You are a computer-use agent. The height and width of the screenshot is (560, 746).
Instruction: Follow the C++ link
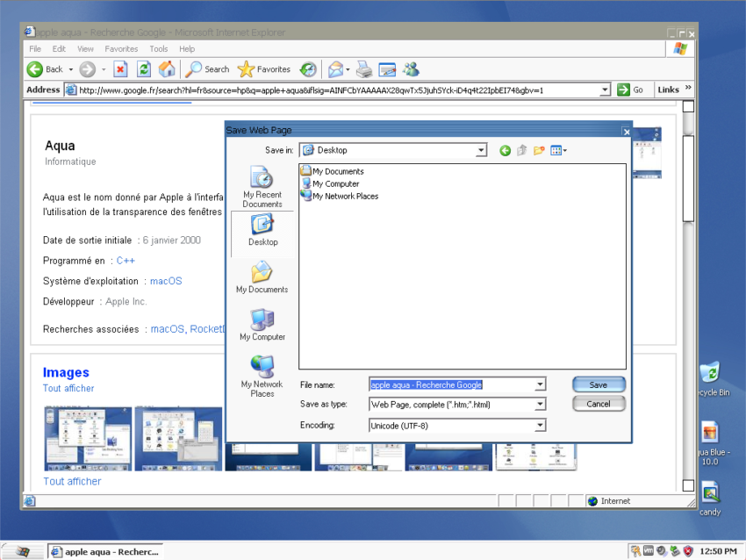click(126, 261)
